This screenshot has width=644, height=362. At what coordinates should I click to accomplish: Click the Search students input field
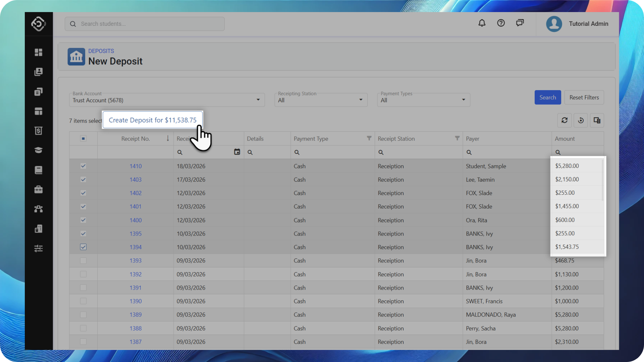point(145,24)
